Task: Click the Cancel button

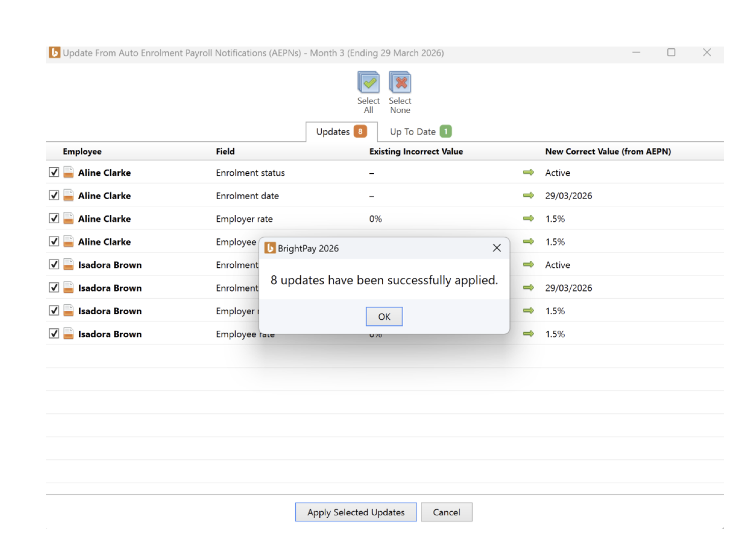Action: pos(446,512)
